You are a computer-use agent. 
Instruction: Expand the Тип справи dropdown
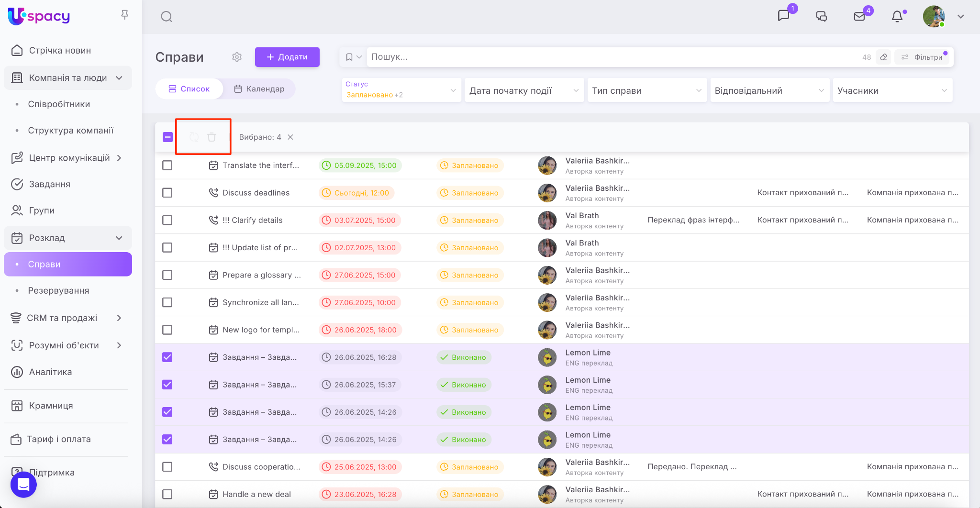[646, 90]
